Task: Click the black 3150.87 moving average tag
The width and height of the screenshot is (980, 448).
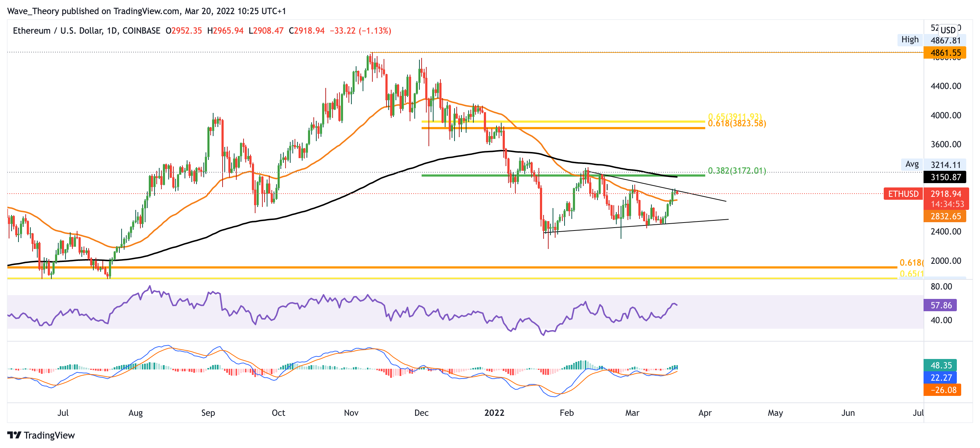Action: [x=945, y=177]
